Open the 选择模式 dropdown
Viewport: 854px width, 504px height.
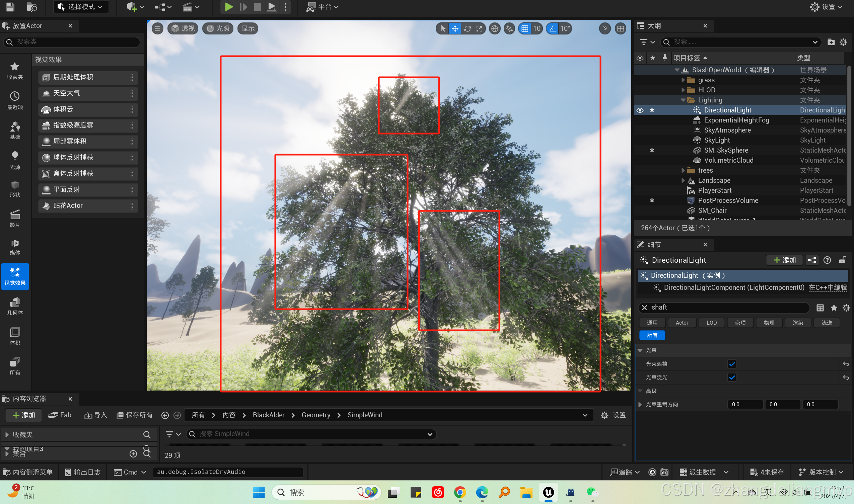[81, 7]
